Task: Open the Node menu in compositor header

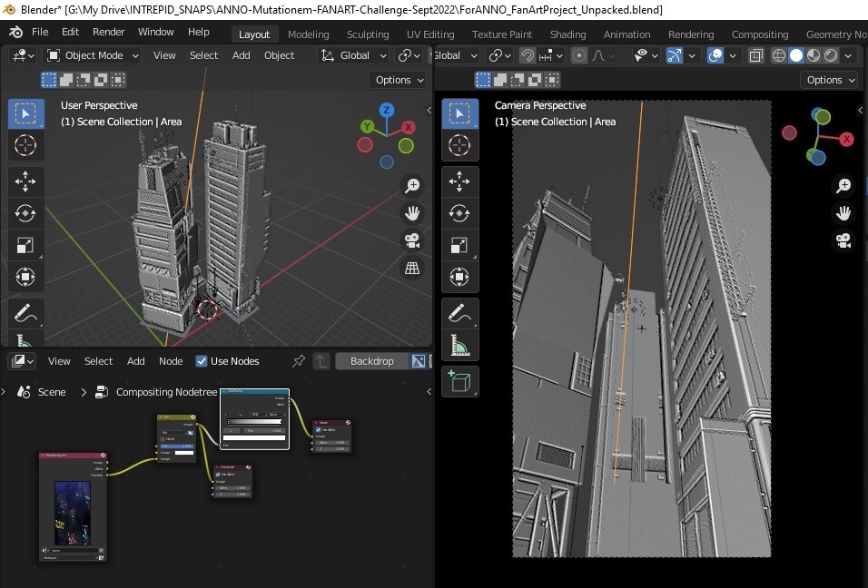Action: [171, 361]
